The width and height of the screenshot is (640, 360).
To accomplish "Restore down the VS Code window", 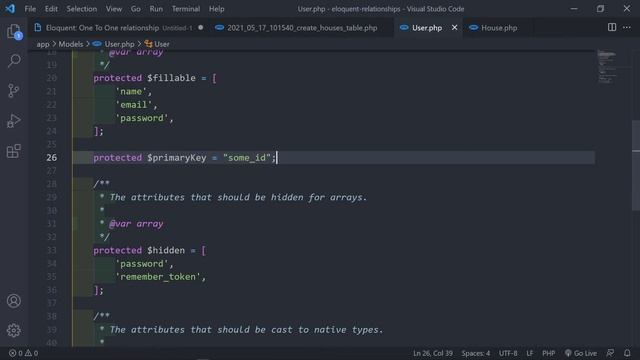I will 600,9.
